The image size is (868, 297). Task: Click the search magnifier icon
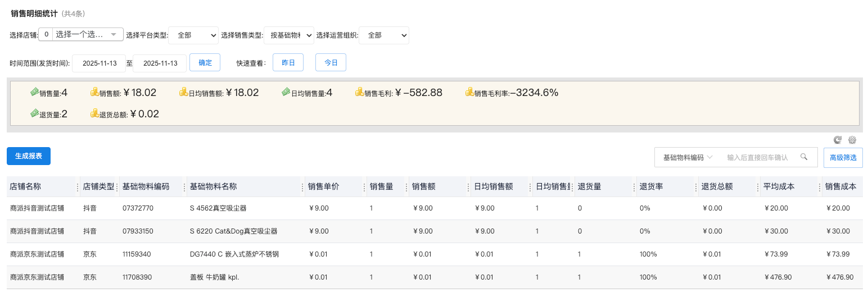804,157
